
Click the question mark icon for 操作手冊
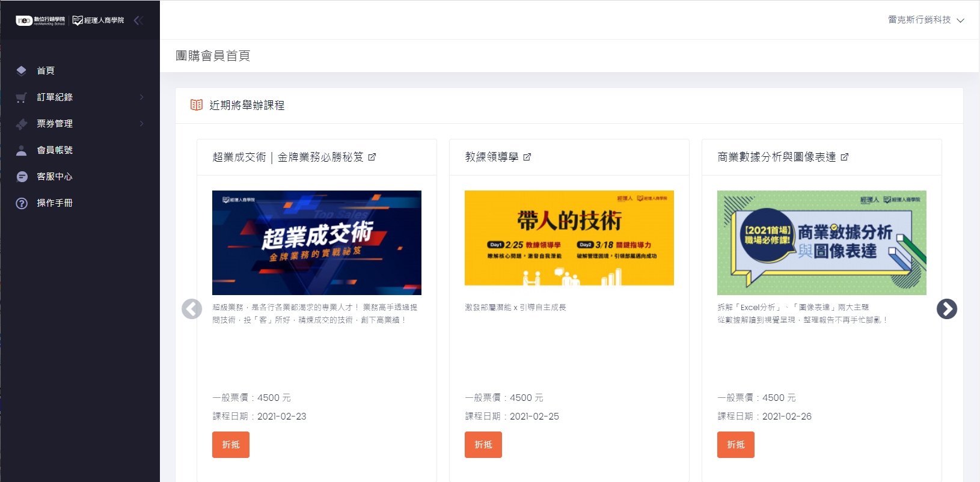click(22, 203)
